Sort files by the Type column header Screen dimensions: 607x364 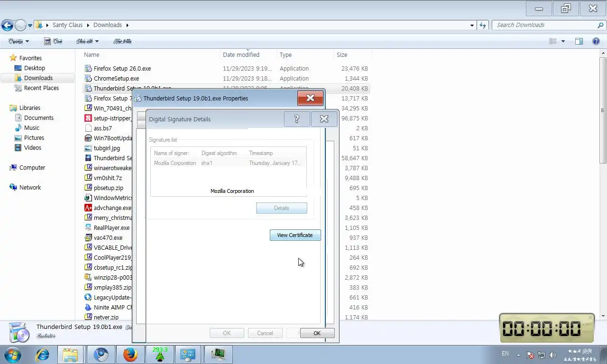(x=285, y=55)
